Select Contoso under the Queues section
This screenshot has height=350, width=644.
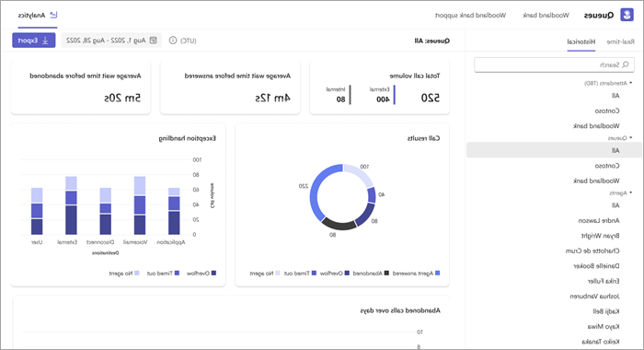click(x=607, y=166)
